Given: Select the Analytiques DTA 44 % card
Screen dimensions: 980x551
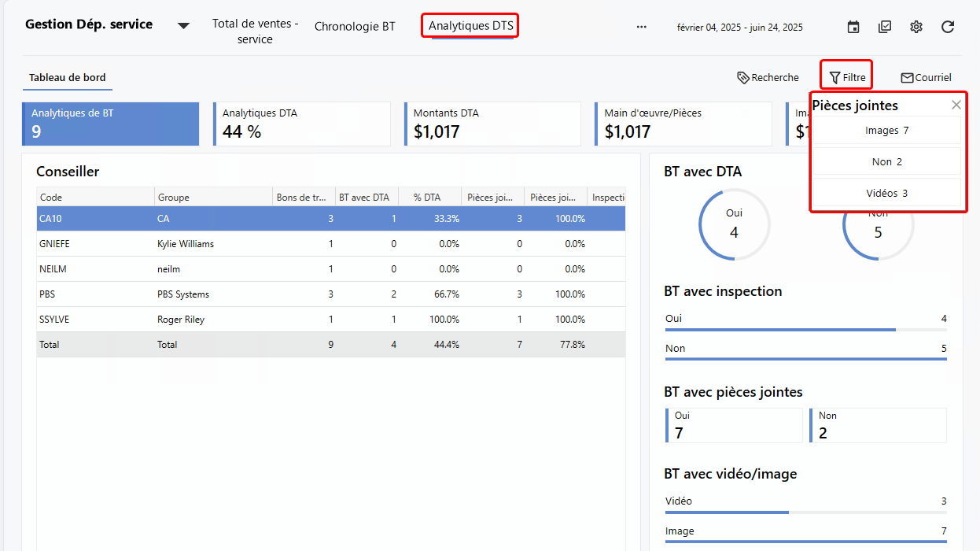Looking at the screenshot, I should (x=302, y=124).
